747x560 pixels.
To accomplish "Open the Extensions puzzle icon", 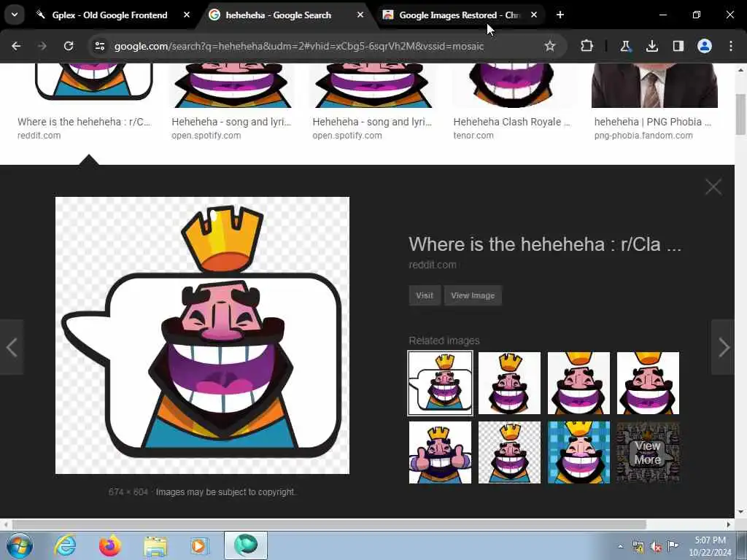I will pyautogui.click(x=587, y=46).
